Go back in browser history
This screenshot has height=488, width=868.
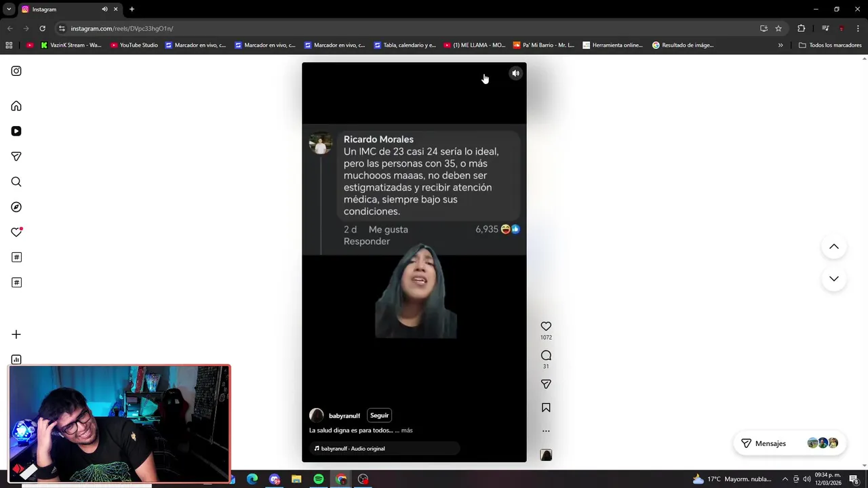click(x=9, y=28)
